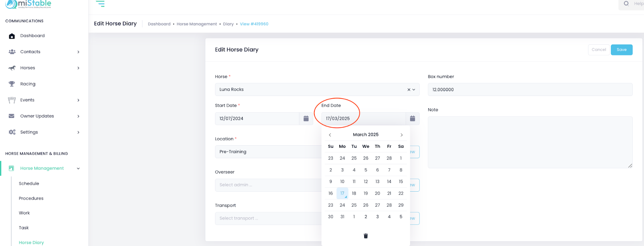The height and width of the screenshot is (246, 644).
Task: Click into the Note text area
Action: pyautogui.click(x=530, y=142)
